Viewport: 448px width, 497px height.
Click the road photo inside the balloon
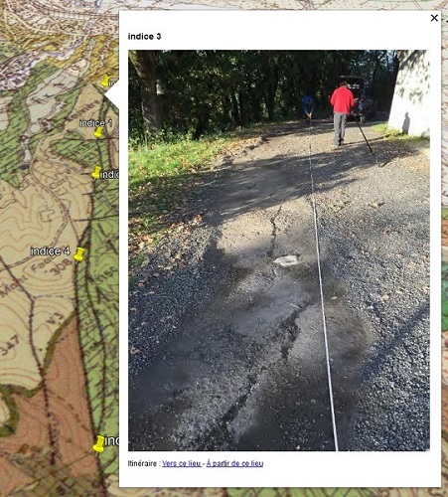pos(279,250)
